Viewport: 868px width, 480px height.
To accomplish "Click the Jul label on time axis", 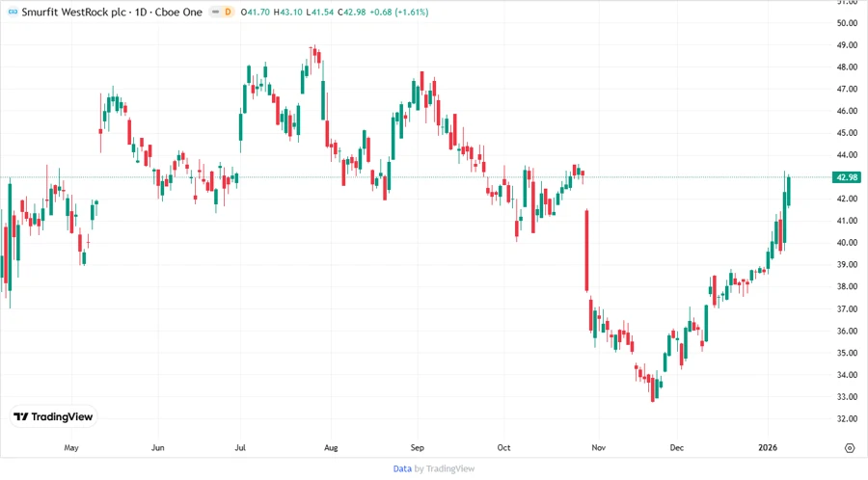I will point(240,447).
